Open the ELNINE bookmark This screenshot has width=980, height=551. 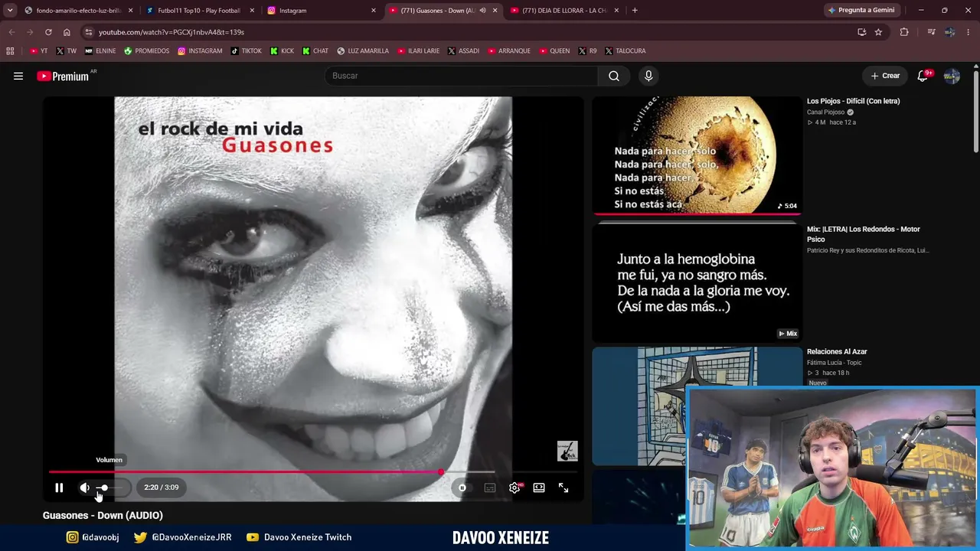coord(100,51)
